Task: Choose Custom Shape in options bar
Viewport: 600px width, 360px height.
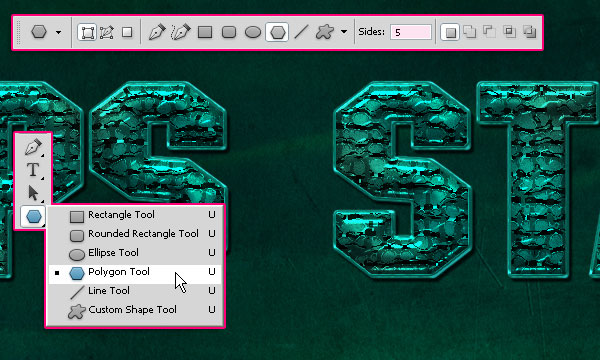Action: (325, 32)
